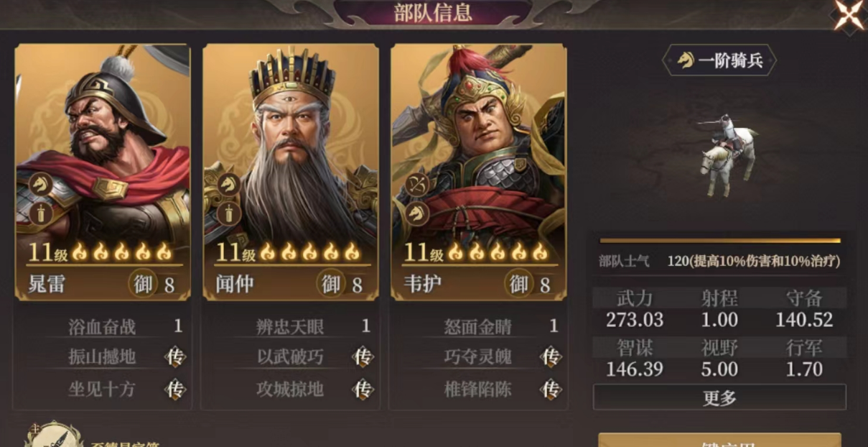Click the 御 badge beside 韦护's name
Image resolution: width=868 pixels, height=447 pixels.
[519, 283]
